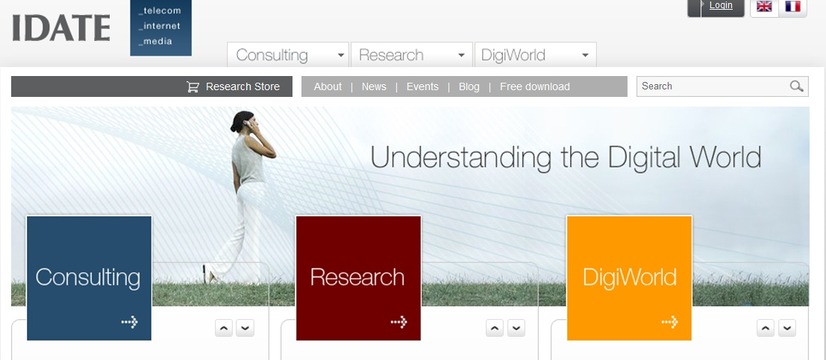
Task: Click the arrow on the Research tile
Action: tap(399, 322)
